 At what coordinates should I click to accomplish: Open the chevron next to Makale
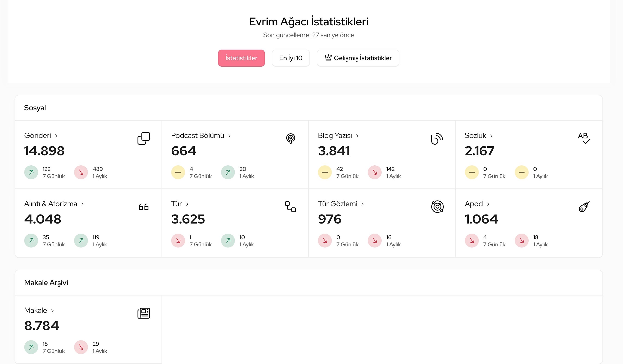[52, 311]
